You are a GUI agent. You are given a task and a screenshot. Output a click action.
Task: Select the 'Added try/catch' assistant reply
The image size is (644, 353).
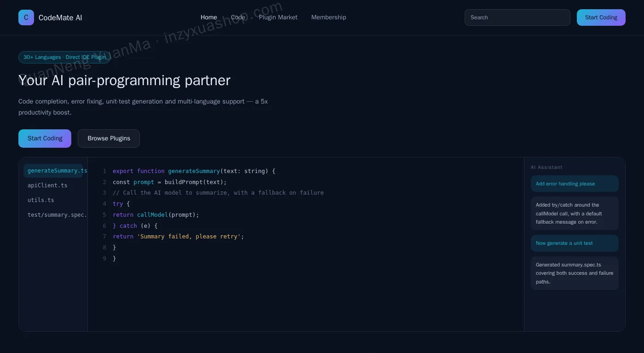click(575, 214)
